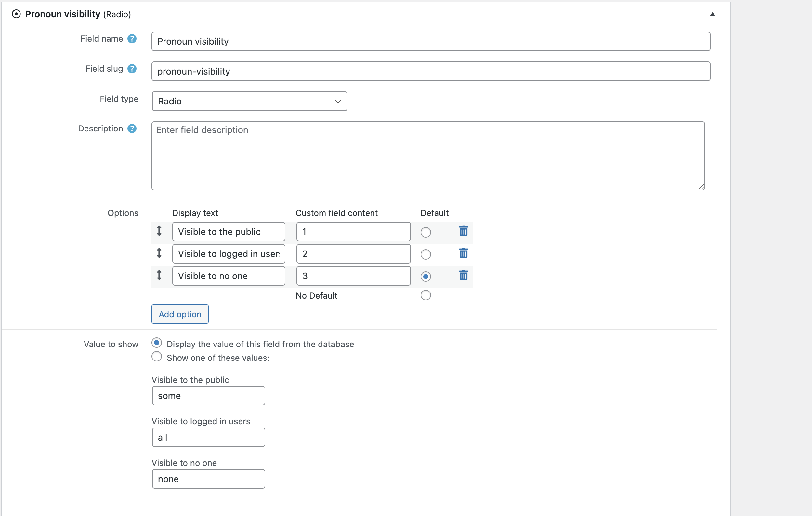This screenshot has width=812, height=516.
Task: Click custom field content box with value 3
Action: click(353, 276)
